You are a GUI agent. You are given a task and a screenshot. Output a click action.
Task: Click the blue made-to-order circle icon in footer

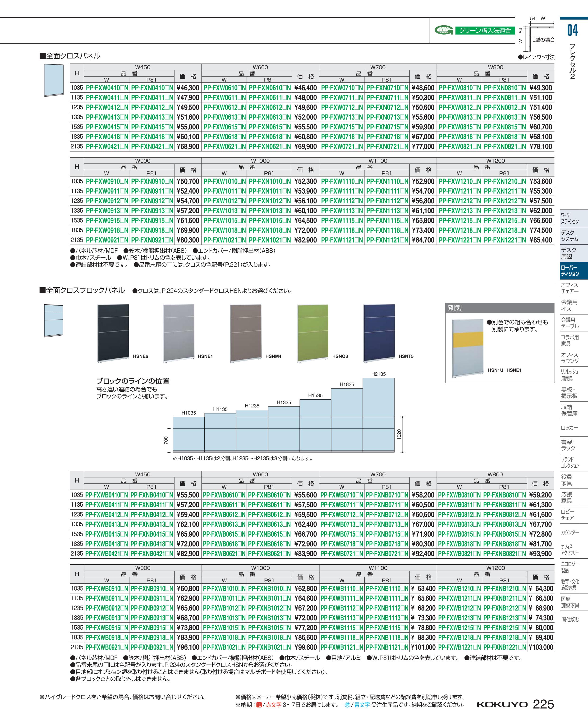[x=347, y=705]
